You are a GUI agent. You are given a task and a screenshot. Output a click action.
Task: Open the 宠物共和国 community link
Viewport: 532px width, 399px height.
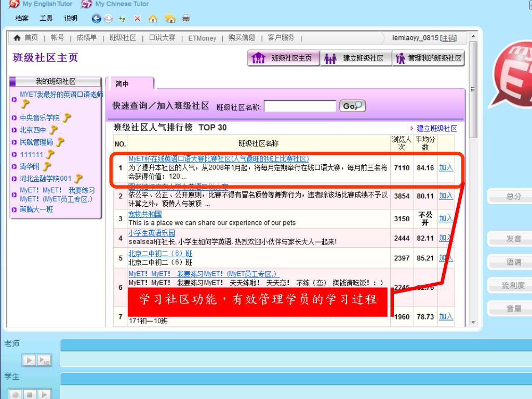pyautogui.click(x=145, y=214)
